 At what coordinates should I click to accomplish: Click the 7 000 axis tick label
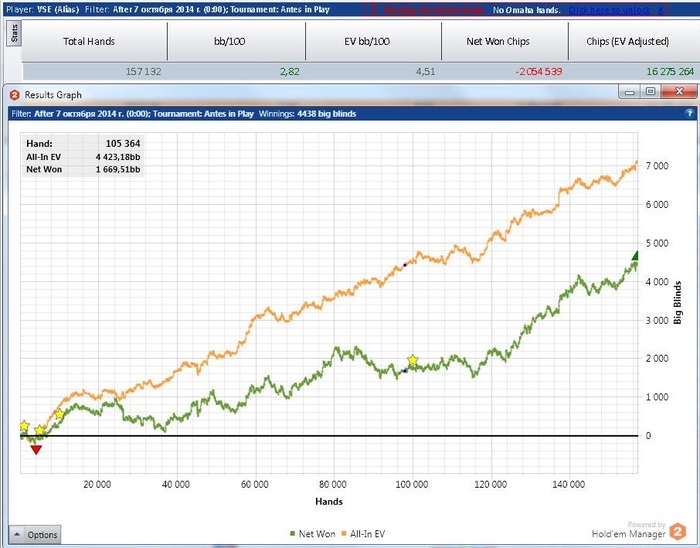657,166
